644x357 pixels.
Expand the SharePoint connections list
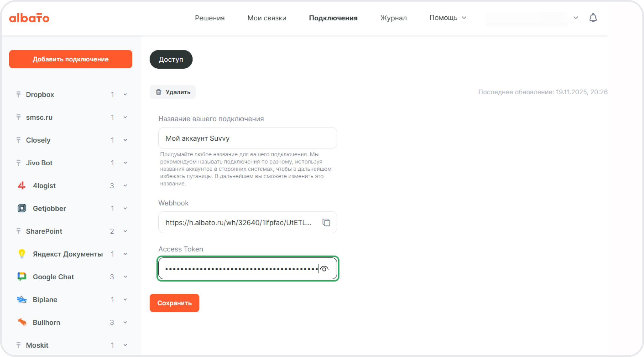coord(125,231)
